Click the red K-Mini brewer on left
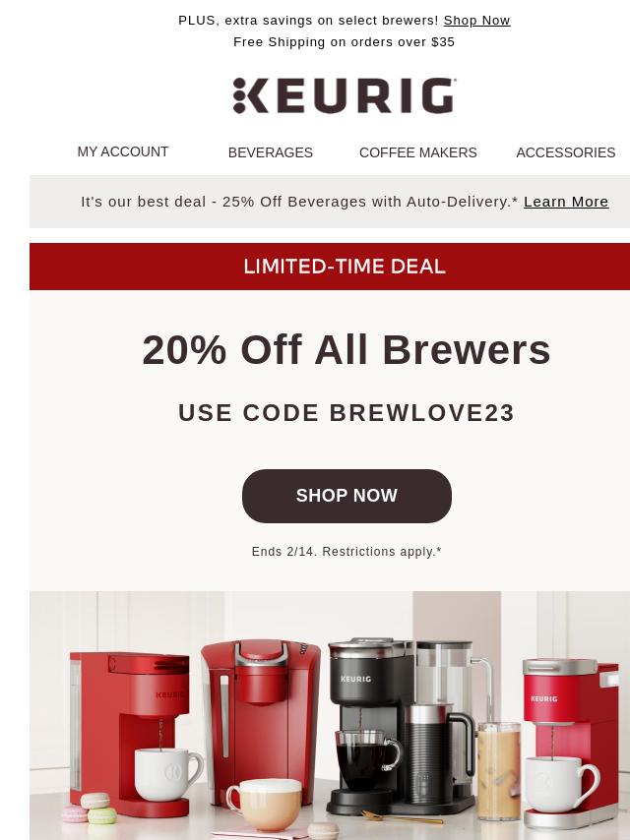The width and height of the screenshot is (630, 840). pos(129,731)
